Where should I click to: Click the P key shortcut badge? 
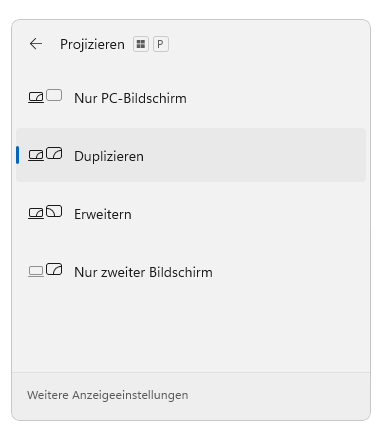coord(161,44)
